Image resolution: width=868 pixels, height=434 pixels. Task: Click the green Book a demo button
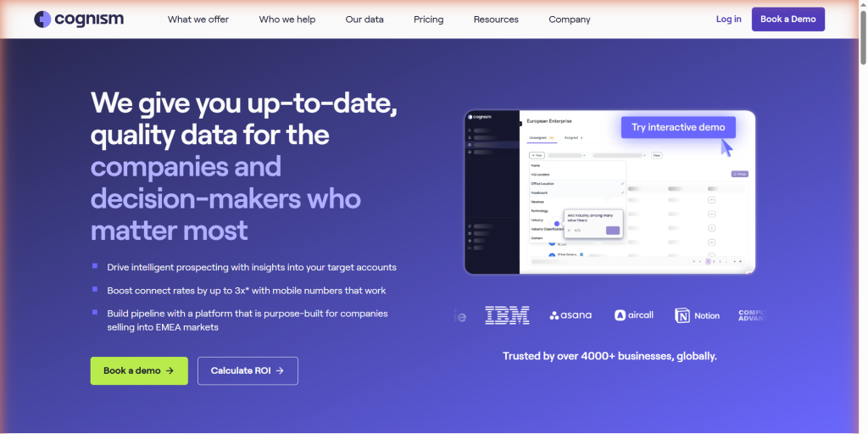click(x=139, y=370)
